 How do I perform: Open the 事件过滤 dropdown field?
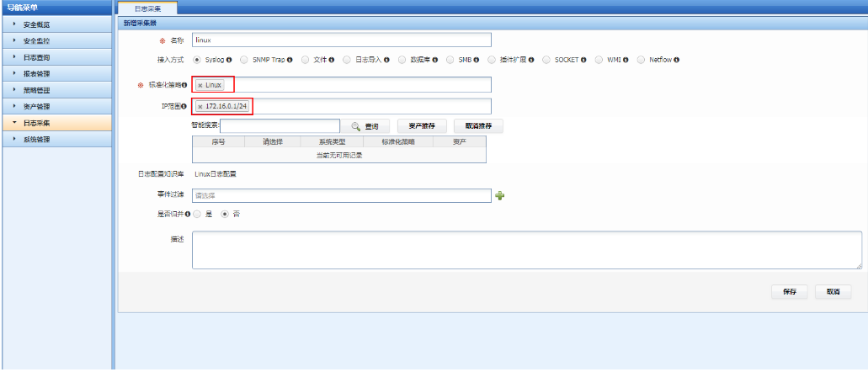coord(341,195)
